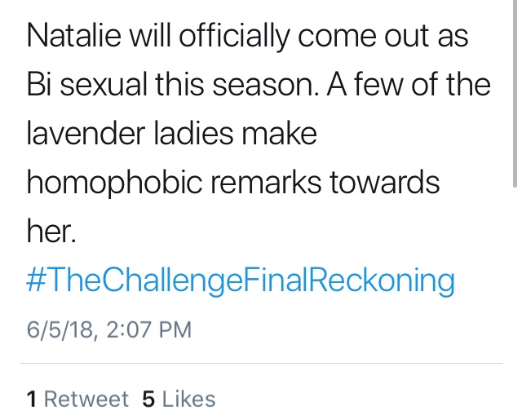This screenshot has width=522, height=420.
Task: Click the vertical scrollbar on the right edge
Action: [515, 93]
